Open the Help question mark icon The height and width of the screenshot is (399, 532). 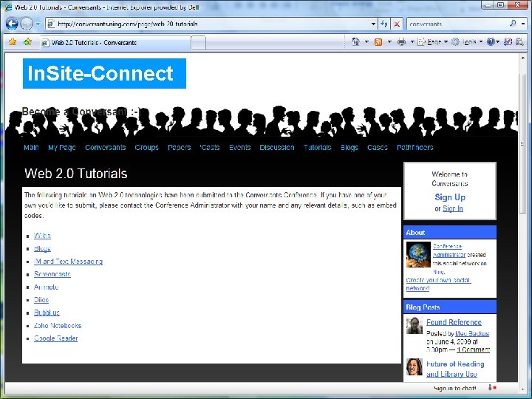click(x=491, y=42)
